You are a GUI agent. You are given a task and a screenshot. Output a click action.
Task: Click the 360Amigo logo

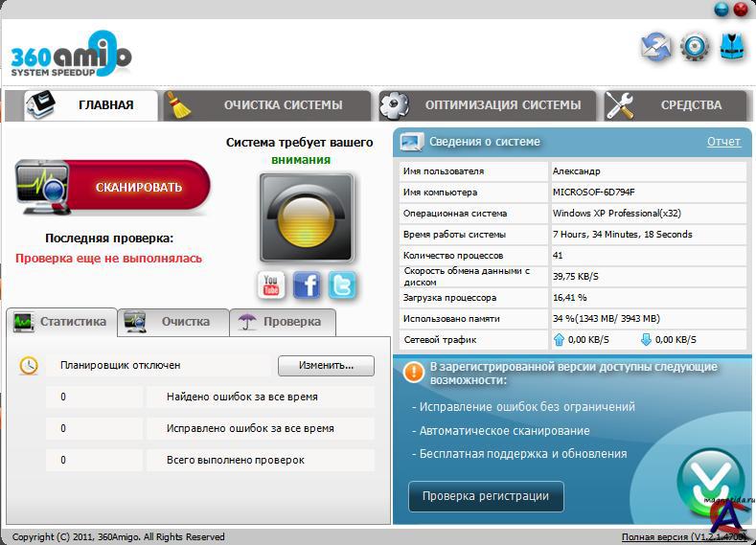click(x=71, y=57)
